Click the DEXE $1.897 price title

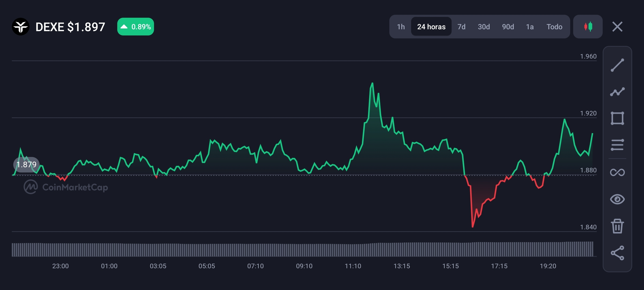(70, 27)
